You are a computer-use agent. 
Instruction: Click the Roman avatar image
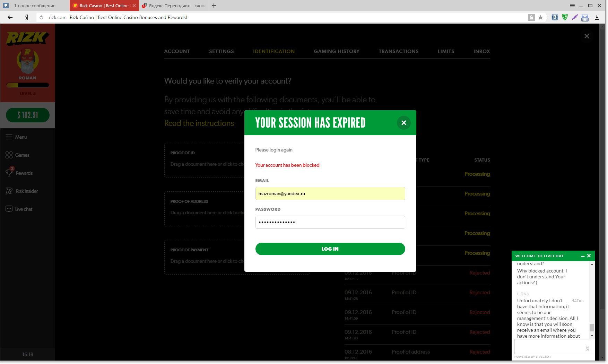(27, 61)
